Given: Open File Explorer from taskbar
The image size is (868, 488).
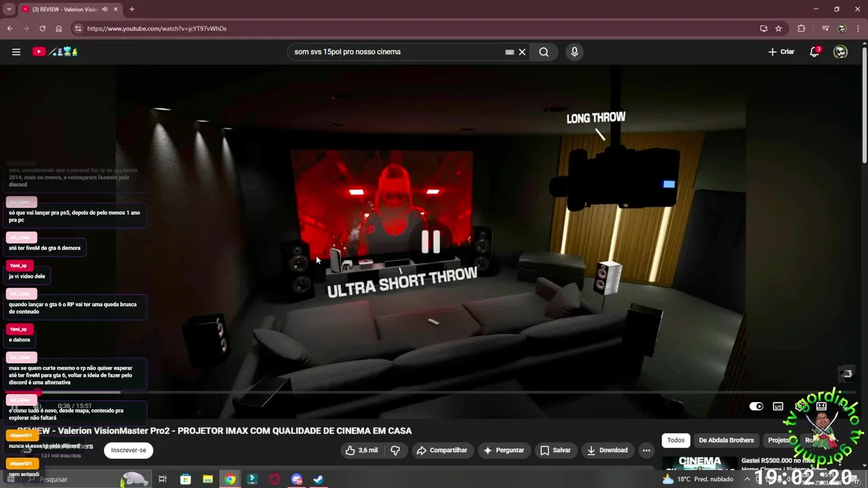Looking at the screenshot, I should [x=208, y=479].
